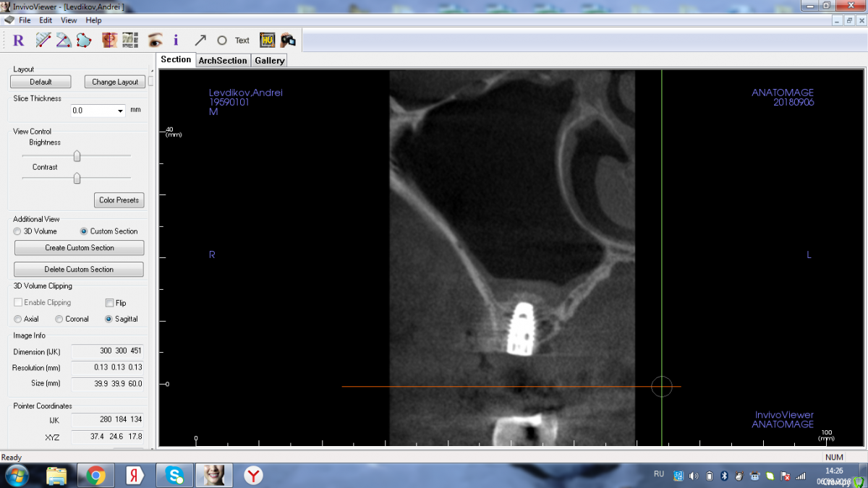The height and width of the screenshot is (488, 868).
Task: Click the camera capture icon in toolbar
Action: (288, 40)
